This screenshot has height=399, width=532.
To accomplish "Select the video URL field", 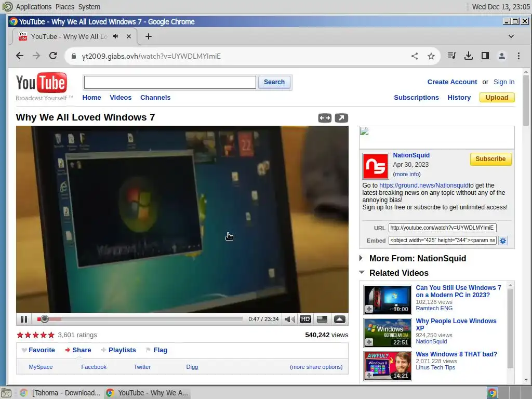I will pyautogui.click(x=443, y=228).
